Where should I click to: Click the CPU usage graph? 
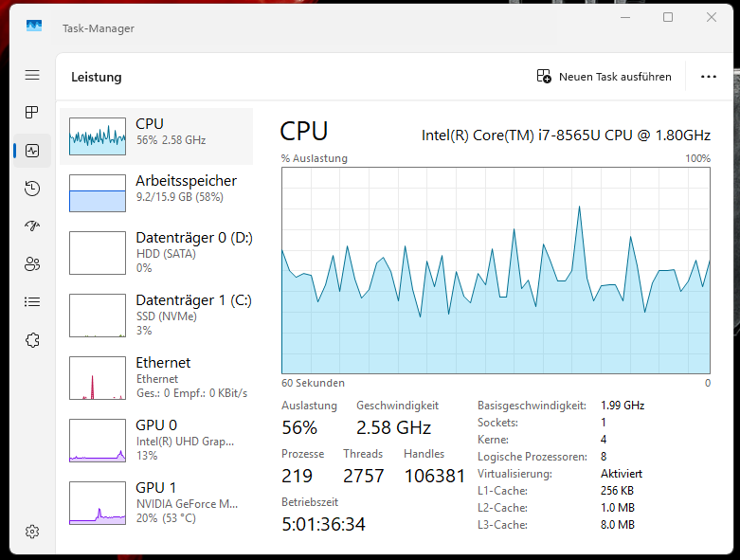[496, 271]
